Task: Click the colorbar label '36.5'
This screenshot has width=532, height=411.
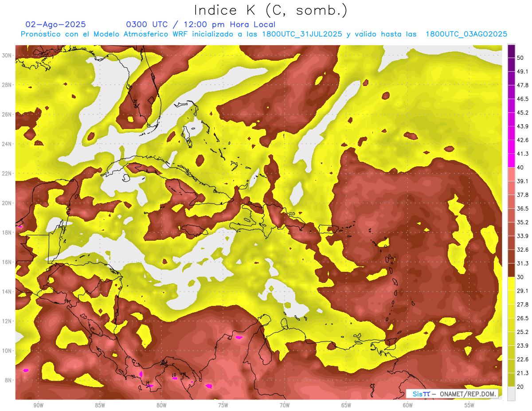Action: point(522,208)
